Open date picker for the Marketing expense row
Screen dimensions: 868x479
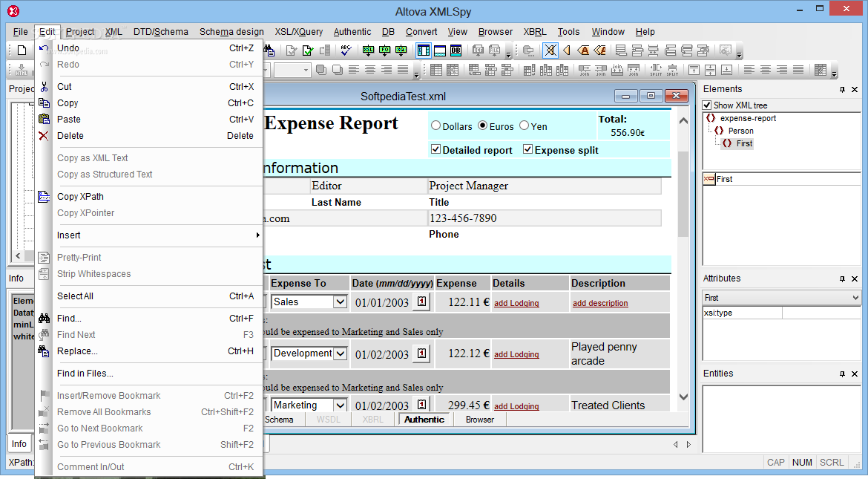click(422, 405)
